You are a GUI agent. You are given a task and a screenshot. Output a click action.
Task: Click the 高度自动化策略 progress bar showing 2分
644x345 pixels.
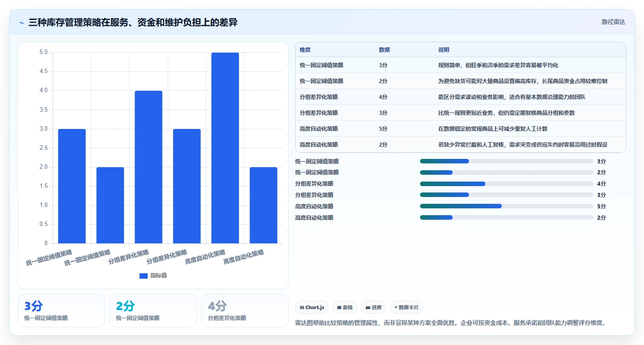(507, 217)
